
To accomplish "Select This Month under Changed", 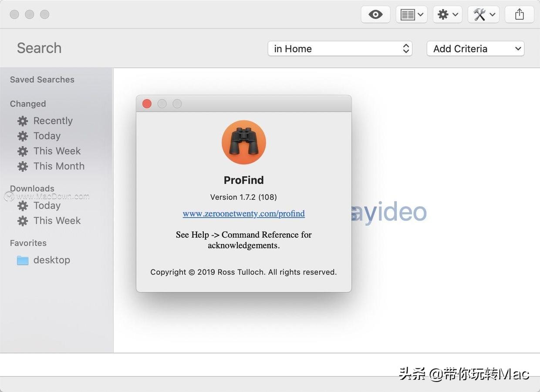I will (59, 166).
